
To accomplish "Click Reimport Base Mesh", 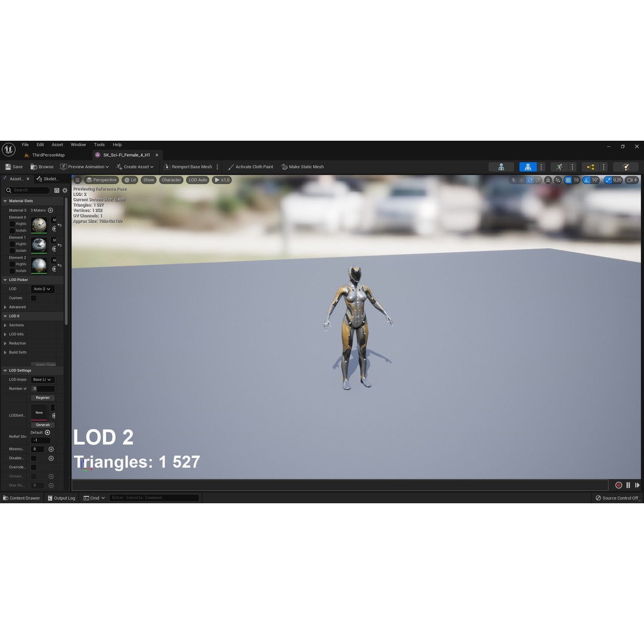I will 188,167.
